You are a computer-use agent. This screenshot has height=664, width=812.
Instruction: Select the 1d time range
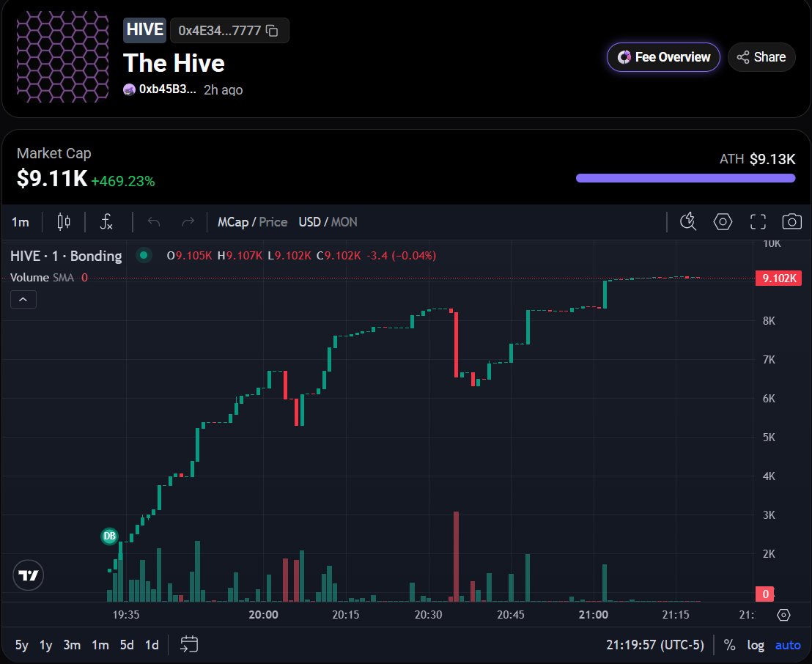152,645
